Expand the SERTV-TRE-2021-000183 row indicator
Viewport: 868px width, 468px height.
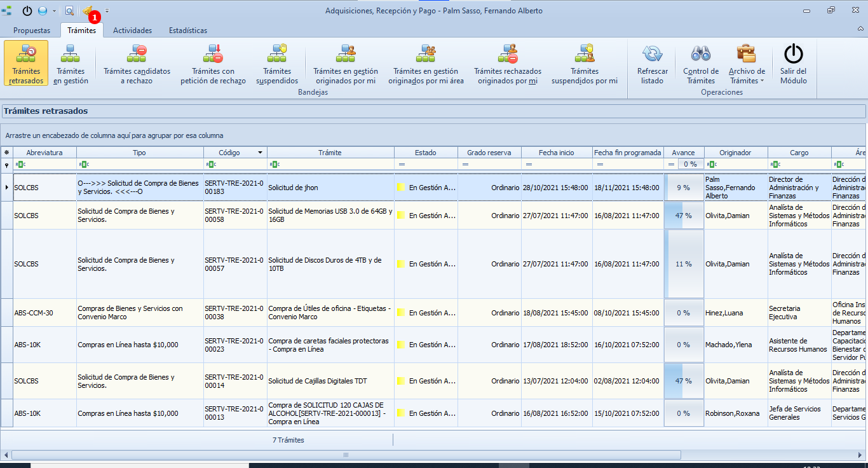point(7,188)
